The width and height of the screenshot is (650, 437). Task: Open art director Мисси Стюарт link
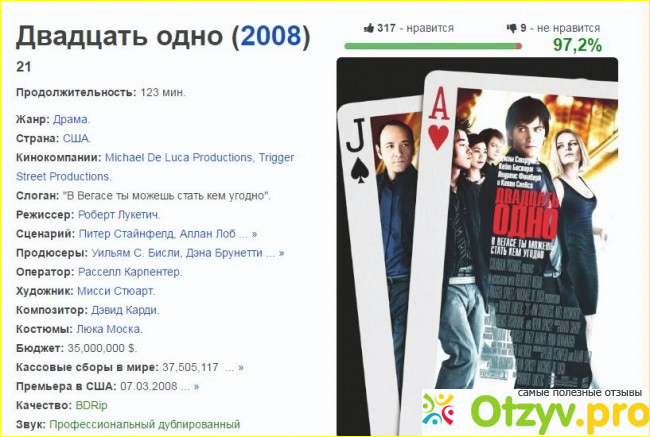[116, 291]
